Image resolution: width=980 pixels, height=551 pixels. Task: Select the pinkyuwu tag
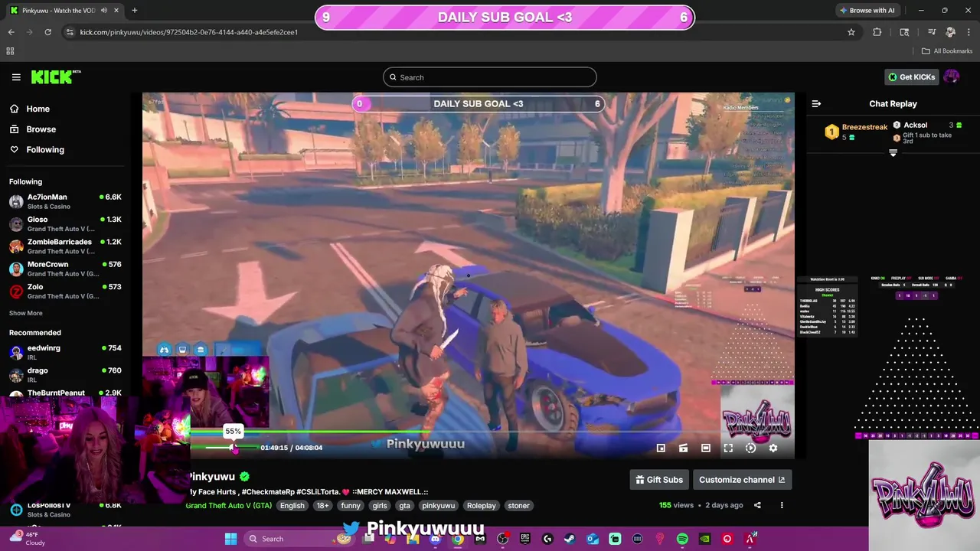click(439, 506)
